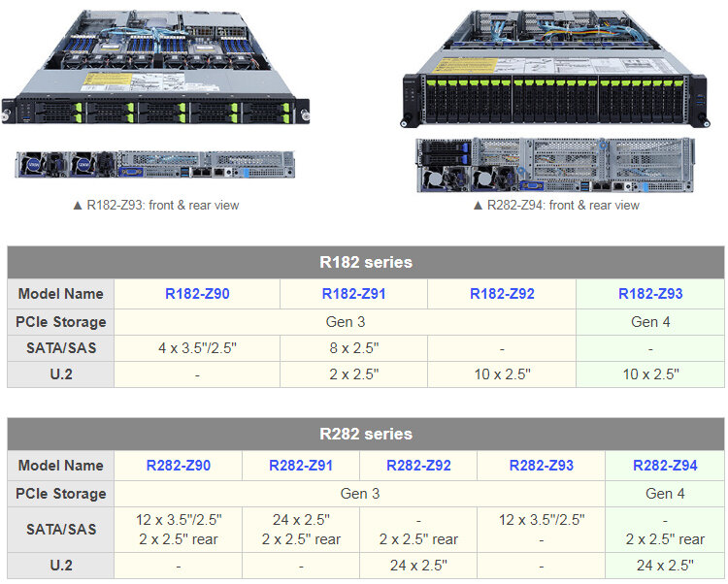The width and height of the screenshot is (728, 584).
Task: Select the 'R282 series' table header
Action: [x=366, y=434]
